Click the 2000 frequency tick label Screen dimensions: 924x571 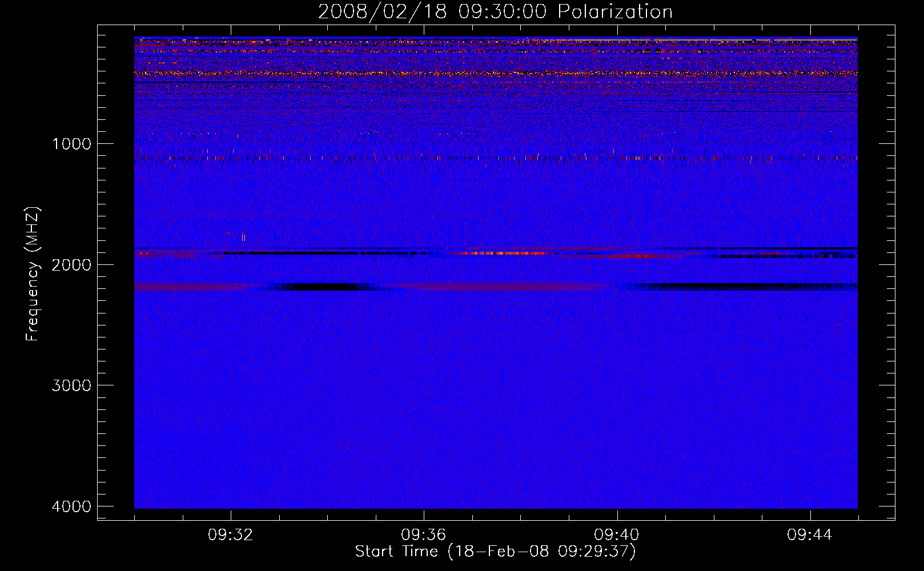pos(71,264)
